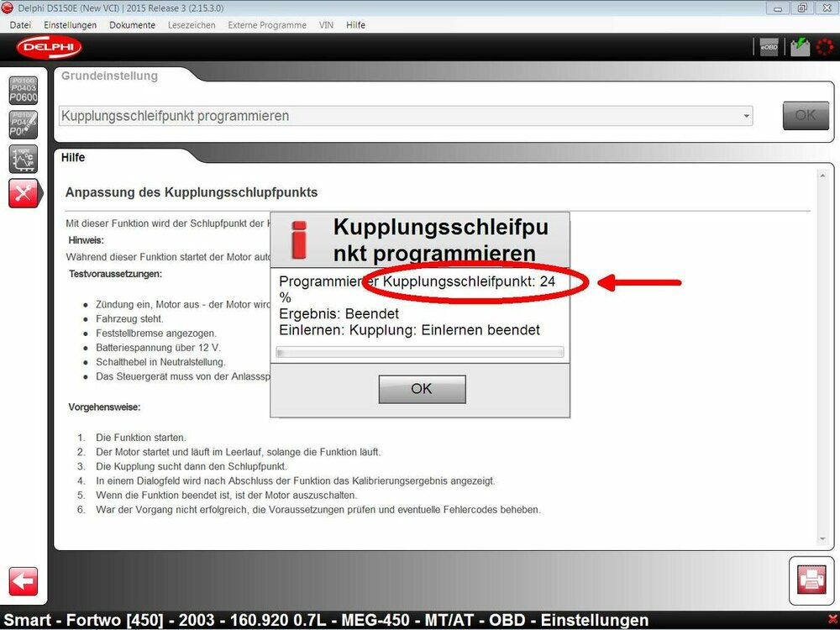Check battery voltage via battery icon

[x=799, y=46]
